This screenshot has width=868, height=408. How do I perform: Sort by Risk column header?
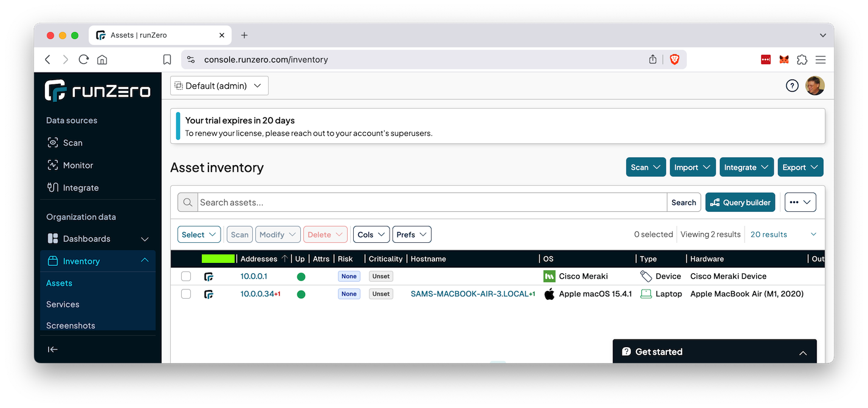point(345,259)
